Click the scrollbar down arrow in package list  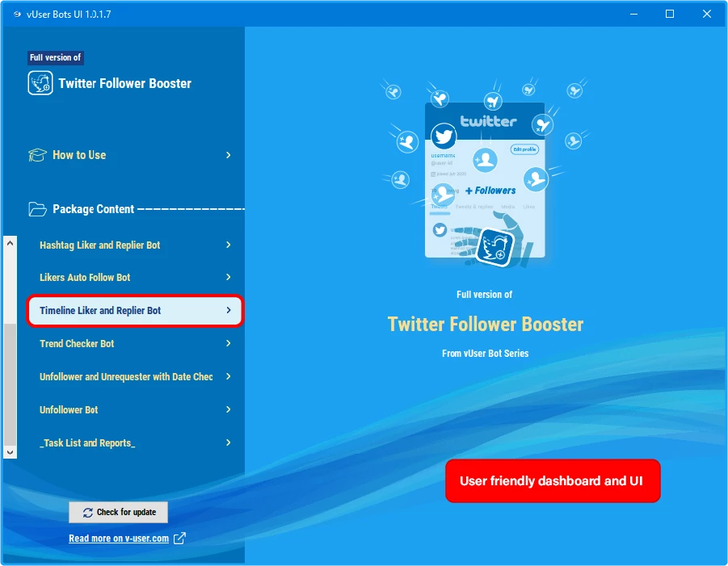(x=11, y=452)
